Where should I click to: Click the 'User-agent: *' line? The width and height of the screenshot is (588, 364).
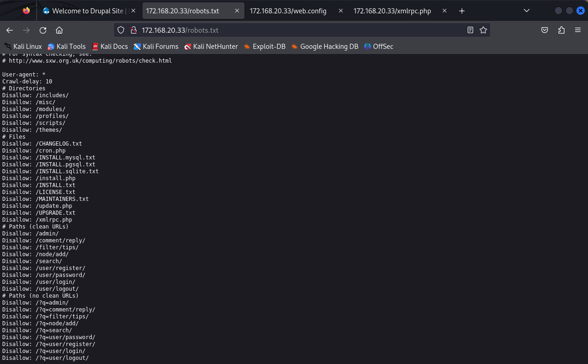(x=24, y=75)
